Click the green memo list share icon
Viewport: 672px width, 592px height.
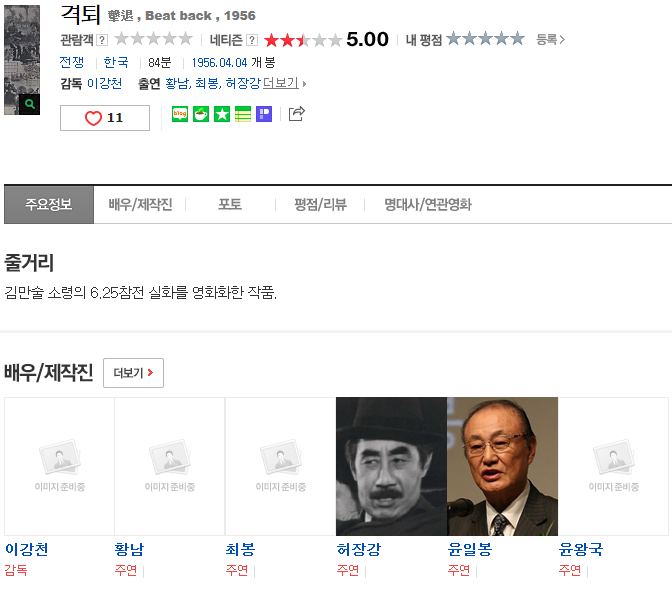pyautogui.click(x=243, y=114)
